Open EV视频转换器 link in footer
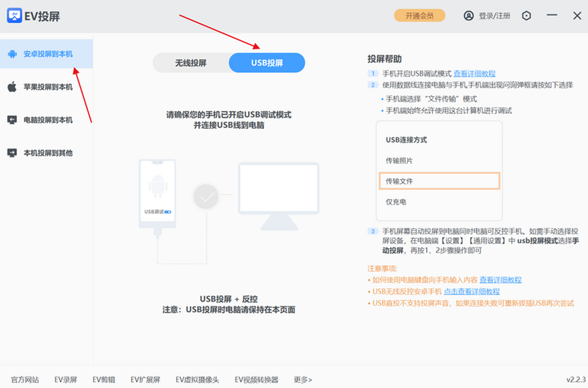 point(256,380)
